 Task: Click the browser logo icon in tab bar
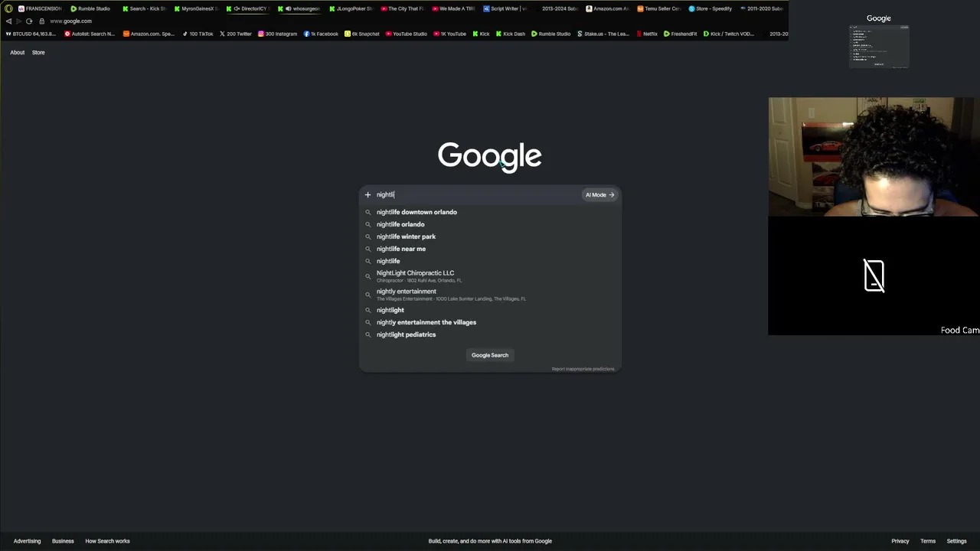[8, 8]
